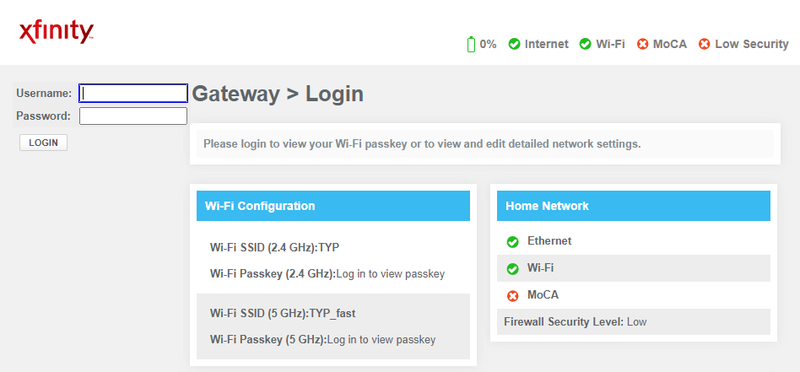Click the Wi-Fi Configuration panel header
800x372 pixels.
333,206
